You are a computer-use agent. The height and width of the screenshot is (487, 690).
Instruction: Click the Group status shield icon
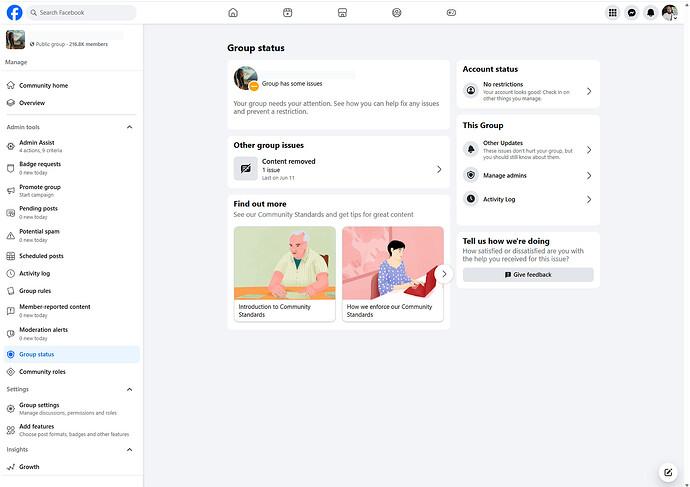pyautogui.click(x=11, y=354)
